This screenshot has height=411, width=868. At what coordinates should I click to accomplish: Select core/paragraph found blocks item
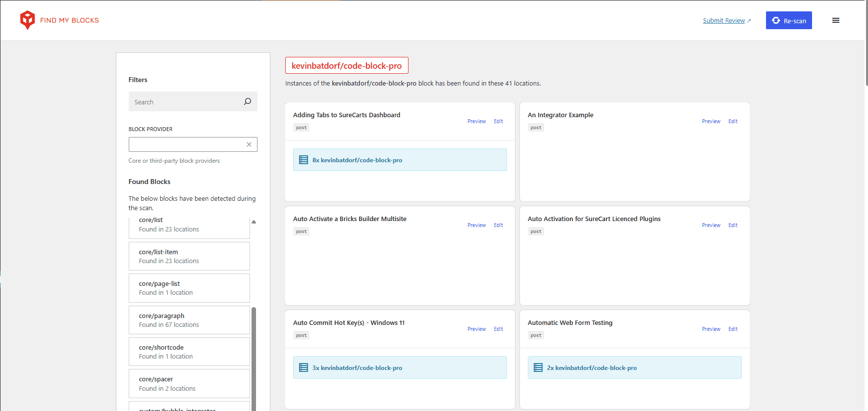[189, 320]
